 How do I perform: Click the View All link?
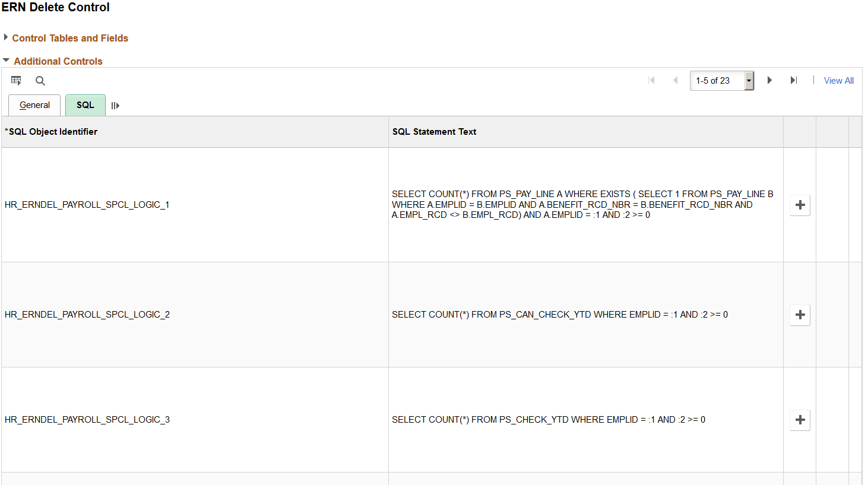838,80
